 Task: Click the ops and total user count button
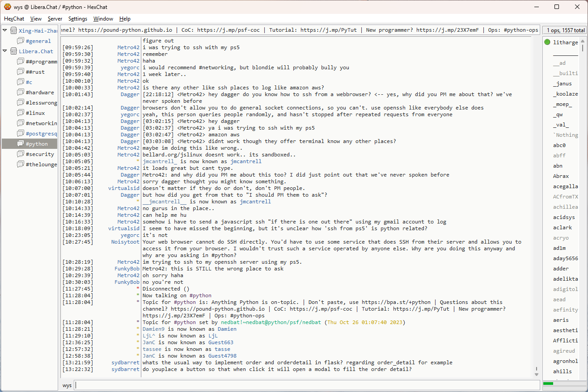565,30
